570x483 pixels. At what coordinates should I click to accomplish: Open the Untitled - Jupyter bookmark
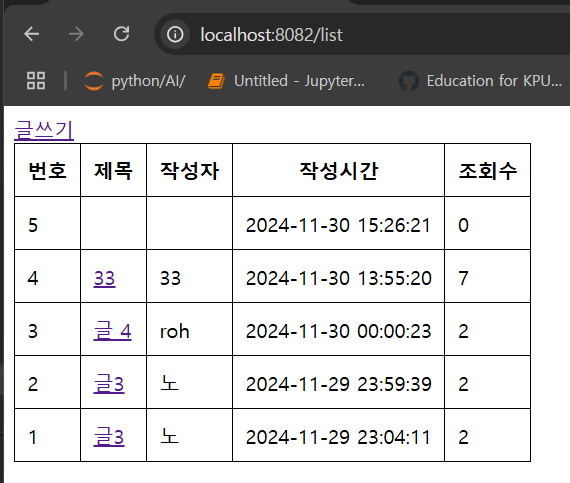coord(286,81)
